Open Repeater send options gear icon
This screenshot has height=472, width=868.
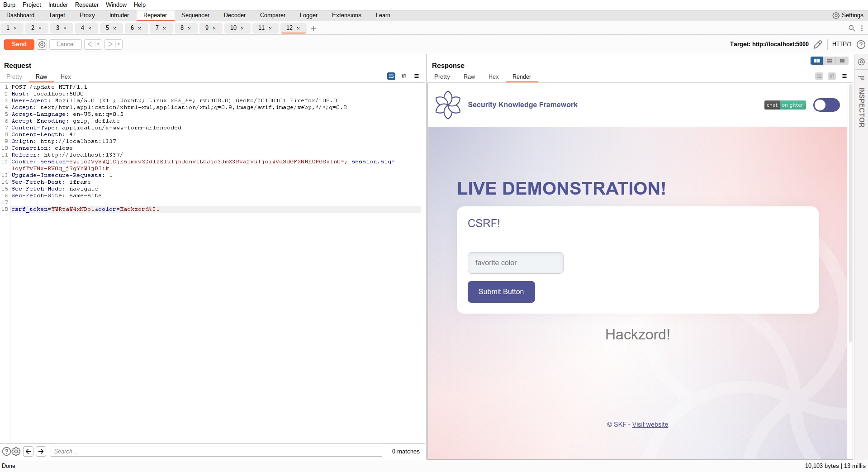tap(42, 44)
